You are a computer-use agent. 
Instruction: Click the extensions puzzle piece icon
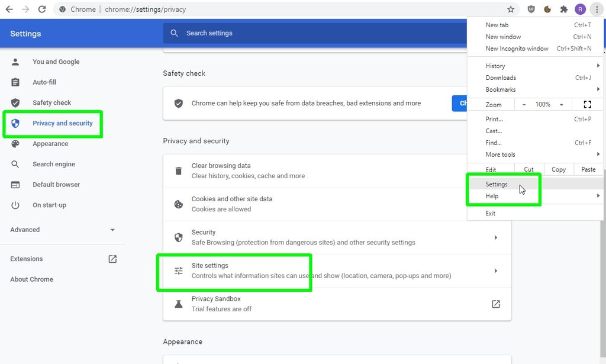563,9
